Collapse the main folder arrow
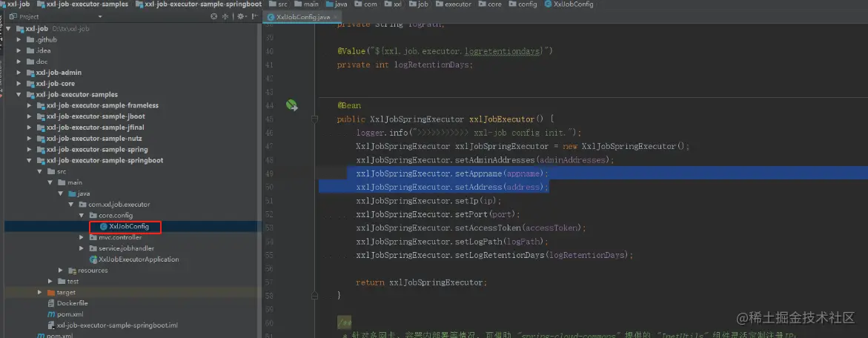The width and height of the screenshot is (868, 338). point(51,182)
